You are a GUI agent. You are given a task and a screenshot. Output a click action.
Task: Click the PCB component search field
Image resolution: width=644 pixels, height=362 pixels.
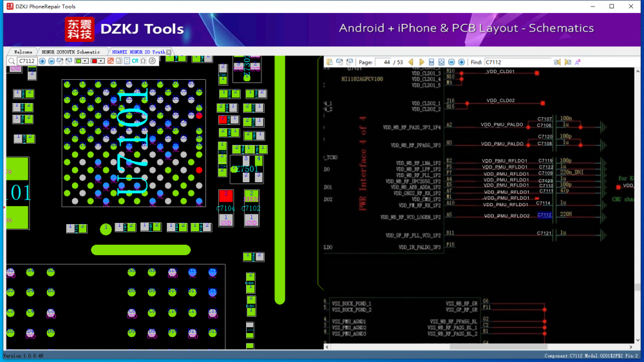click(26, 61)
